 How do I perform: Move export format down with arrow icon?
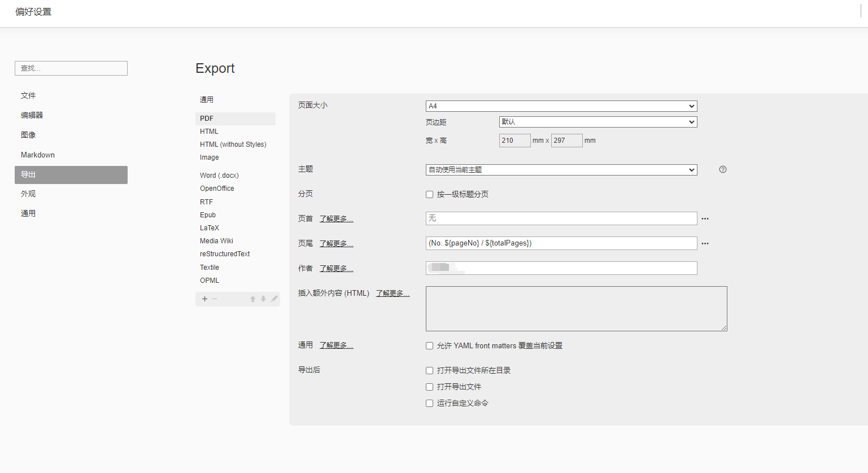pos(263,299)
